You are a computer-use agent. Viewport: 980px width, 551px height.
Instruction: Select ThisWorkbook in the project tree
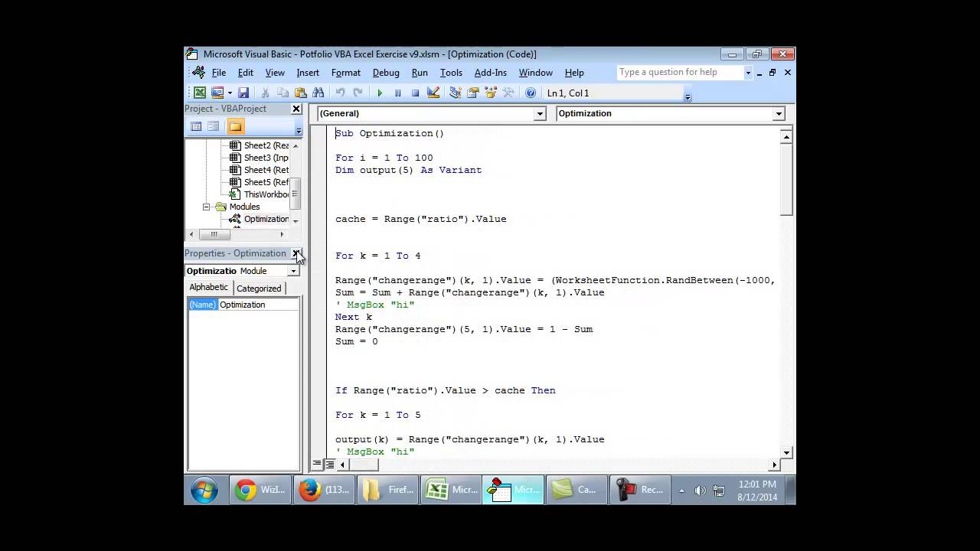266,194
